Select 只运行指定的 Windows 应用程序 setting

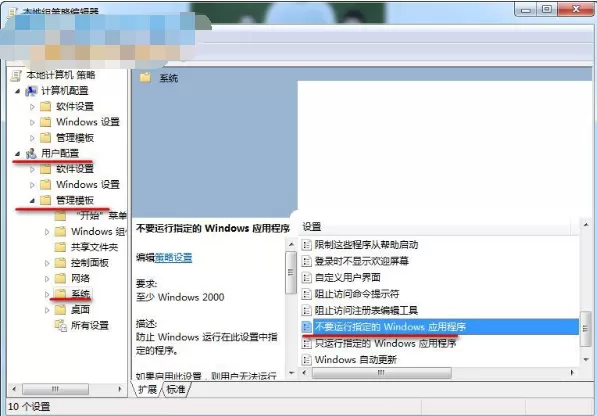[385, 343]
